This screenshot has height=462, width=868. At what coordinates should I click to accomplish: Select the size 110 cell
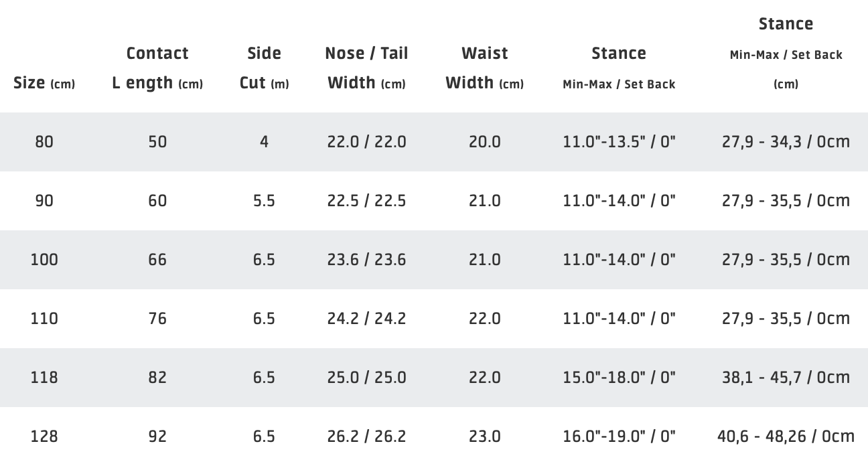(44, 319)
